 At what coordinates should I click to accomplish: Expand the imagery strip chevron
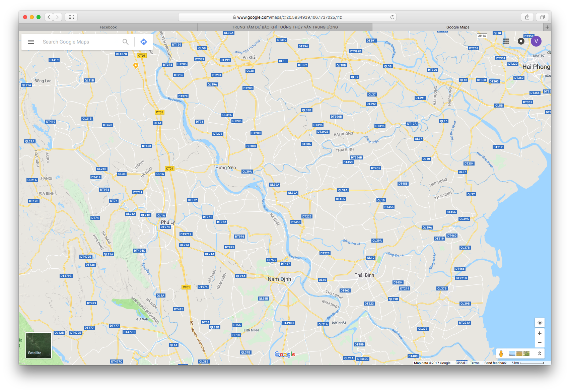point(540,353)
